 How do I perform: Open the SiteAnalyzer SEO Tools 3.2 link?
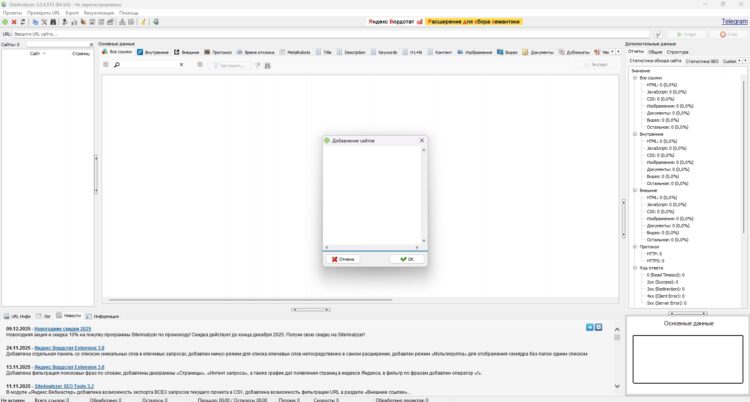(x=64, y=386)
